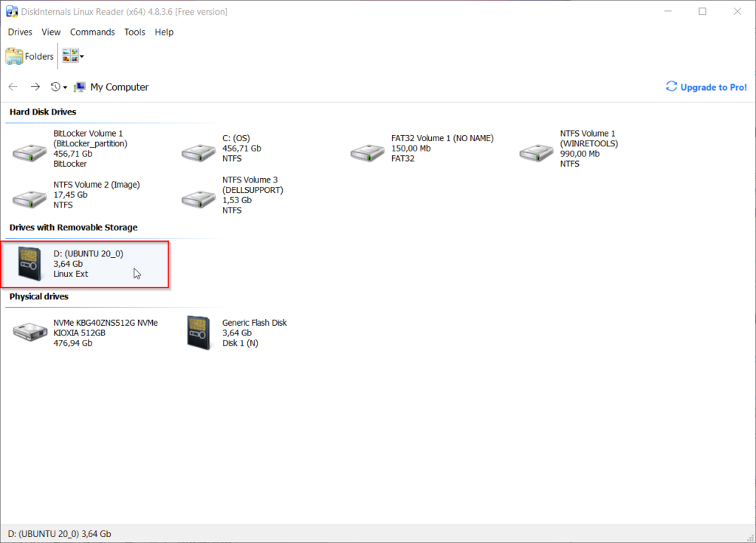Click the Hard Disk Drives group header
Screen dimensions: 756x543
(x=43, y=112)
